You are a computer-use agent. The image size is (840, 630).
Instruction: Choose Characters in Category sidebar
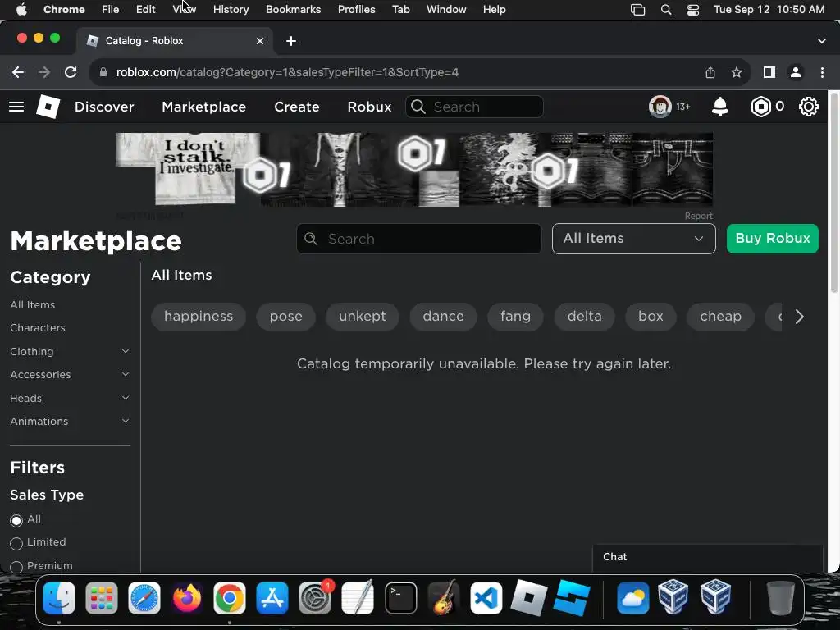38,328
